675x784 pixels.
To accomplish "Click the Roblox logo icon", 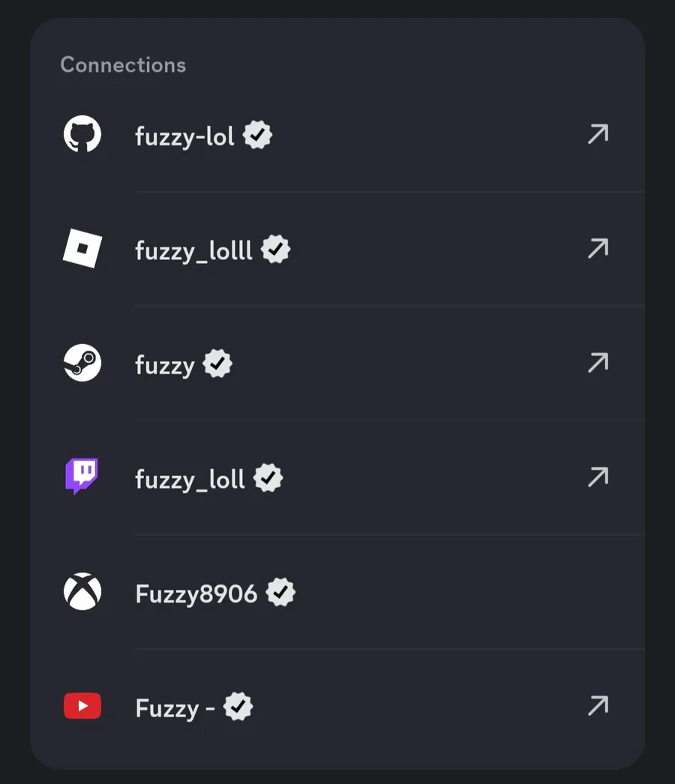I will coord(82,248).
